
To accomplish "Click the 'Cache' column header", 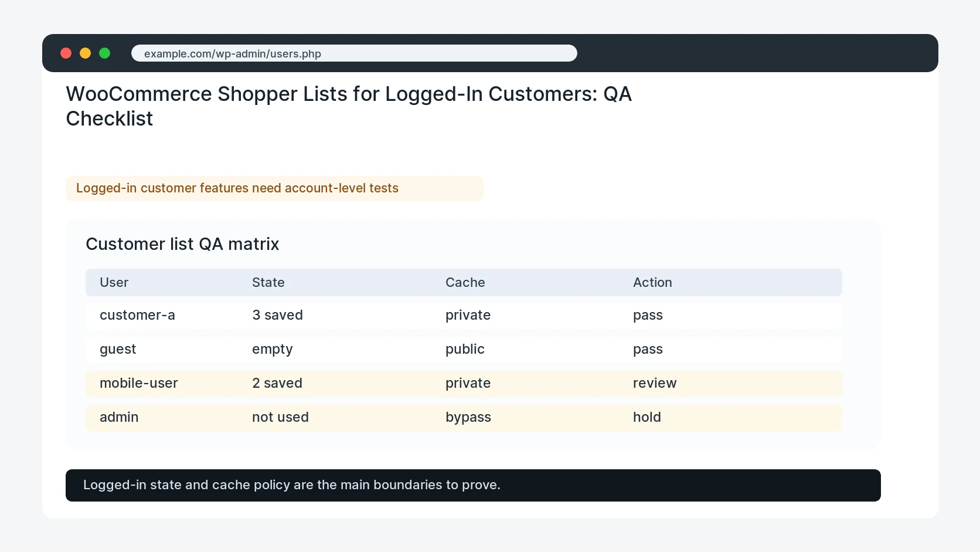I will click(x=465, y=283).
